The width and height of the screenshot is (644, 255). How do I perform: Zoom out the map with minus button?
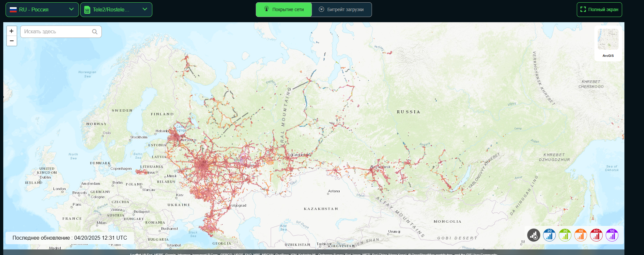pos(12,41)
